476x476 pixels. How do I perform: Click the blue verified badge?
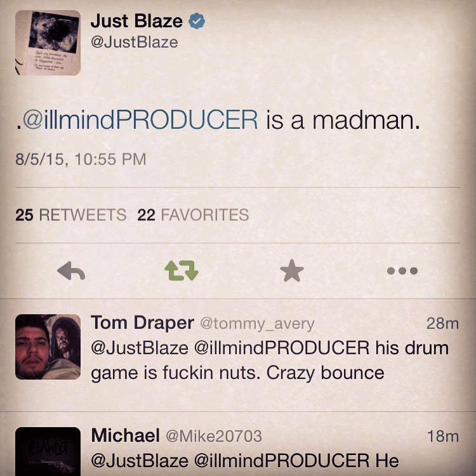(x=198, y=21)
